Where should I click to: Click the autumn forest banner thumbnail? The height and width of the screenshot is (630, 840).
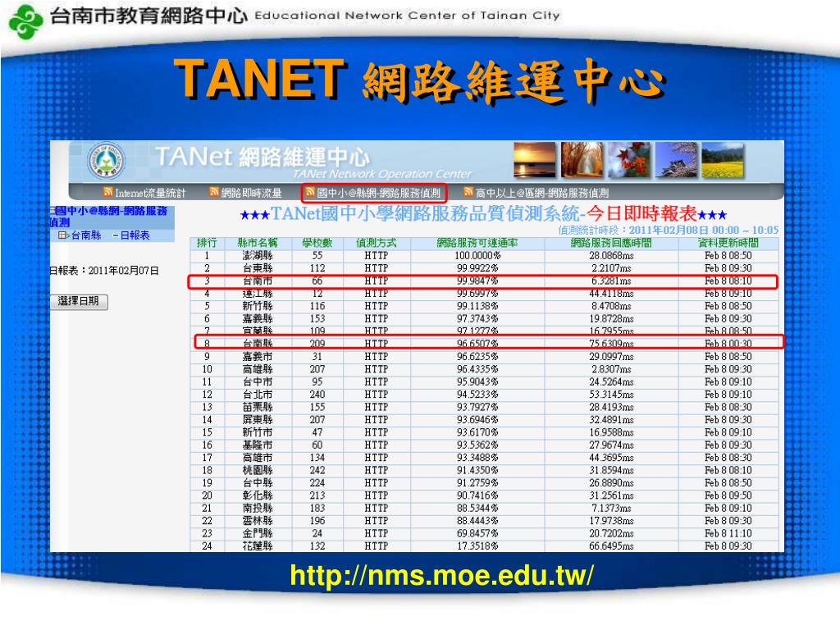click(582, 160)
